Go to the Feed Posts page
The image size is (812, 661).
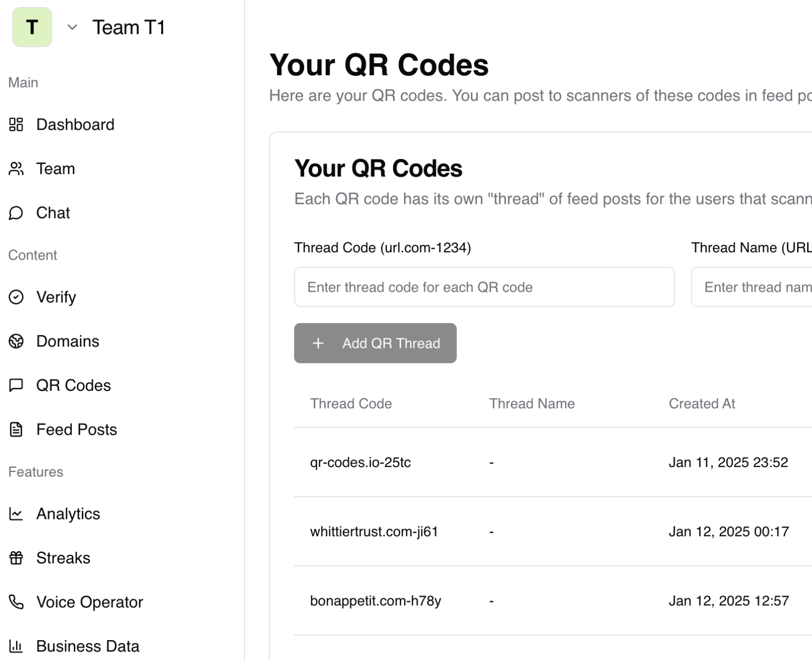76,430
